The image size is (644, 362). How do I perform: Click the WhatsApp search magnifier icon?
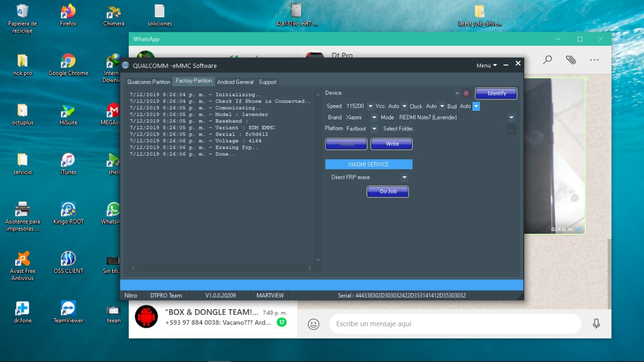pyautogui.click(x=547, y=60)
